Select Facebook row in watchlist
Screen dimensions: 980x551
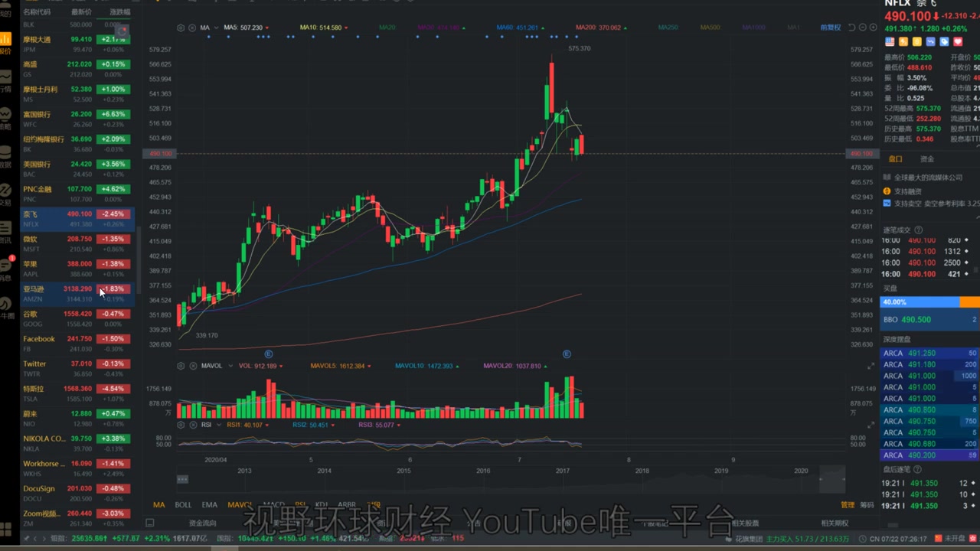tap(77, 343)
